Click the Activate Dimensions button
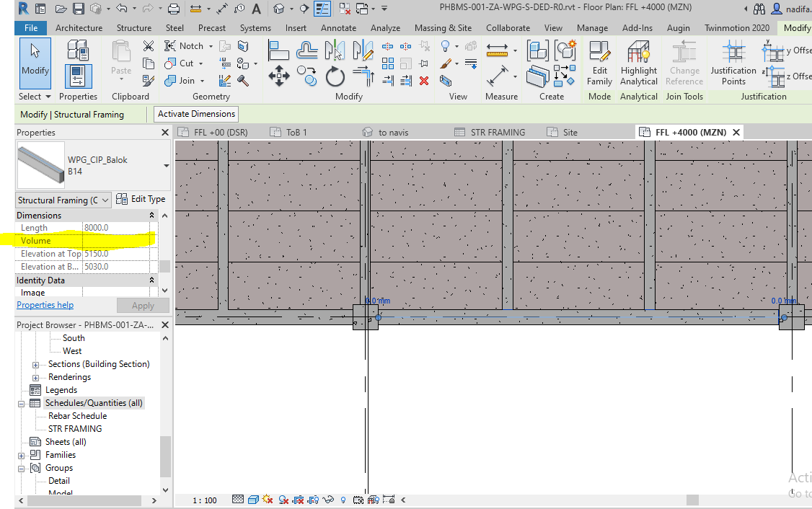The image size is (812, 509). (x=195, y=113)
